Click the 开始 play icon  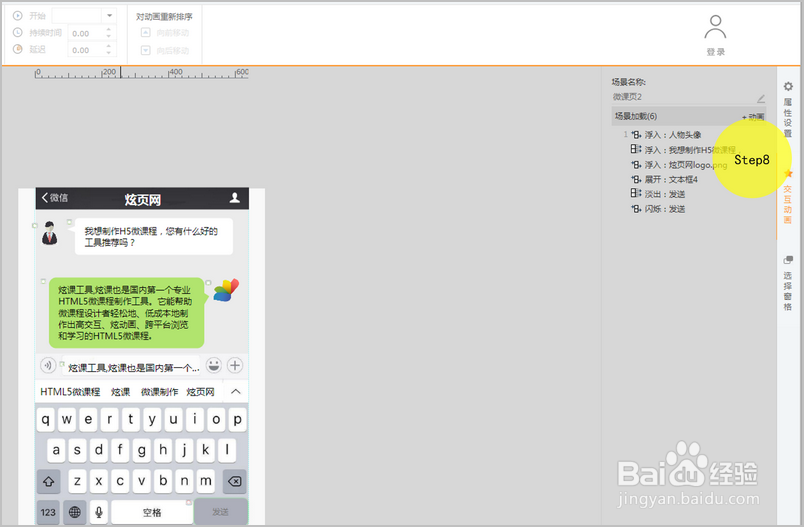(17, 16)
